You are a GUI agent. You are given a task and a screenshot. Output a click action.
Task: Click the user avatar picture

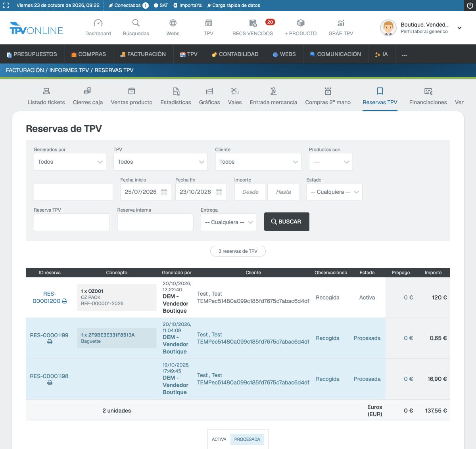point(388,28)
